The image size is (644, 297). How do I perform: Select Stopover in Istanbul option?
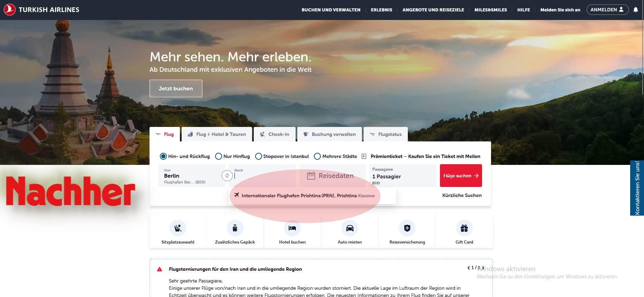pyautogui.click(x=258, y=156)
